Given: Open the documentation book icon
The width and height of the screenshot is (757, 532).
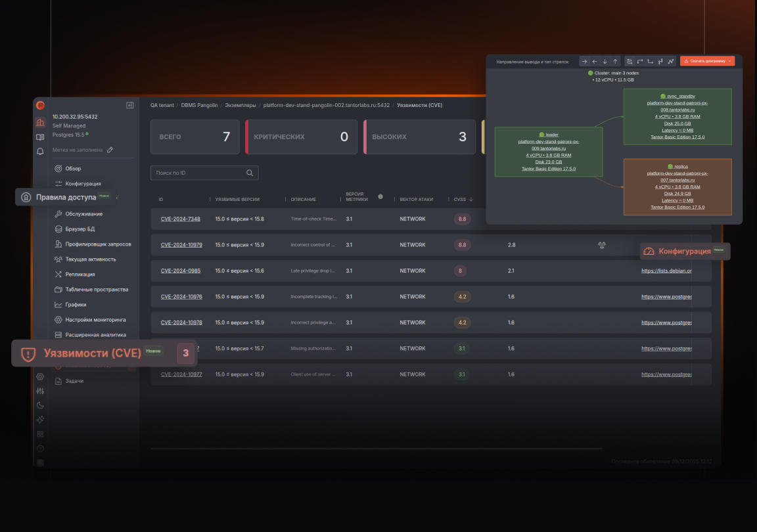Looking at the screenshot, I should pos(41,137).
